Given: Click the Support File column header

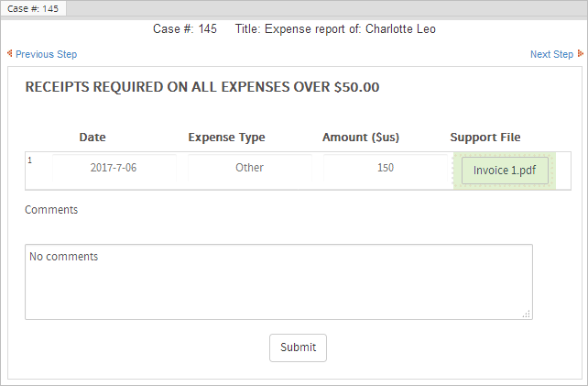Looking at the screenshot, I should [x=485, y=138].
